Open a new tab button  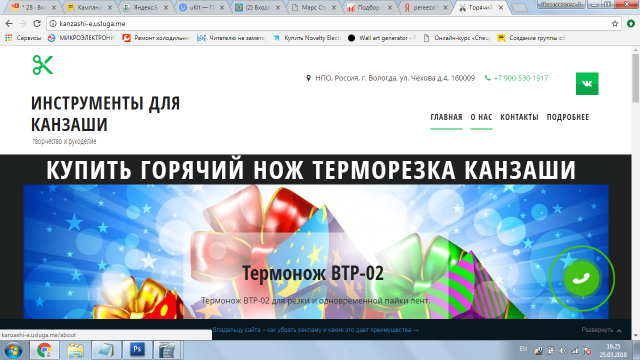[x=519, y=8]
